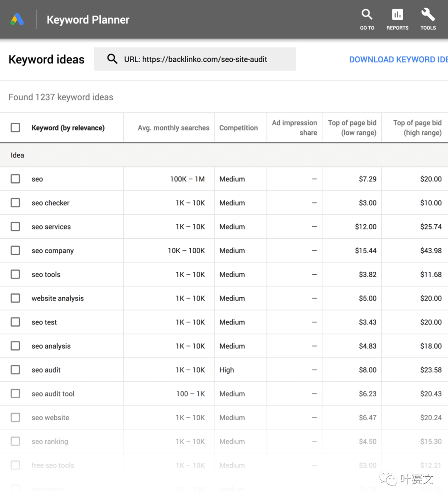Viewport: 448px width, 499px height.
Task: Click keyword 'seo audit tool'
Action: click(53, 394)
